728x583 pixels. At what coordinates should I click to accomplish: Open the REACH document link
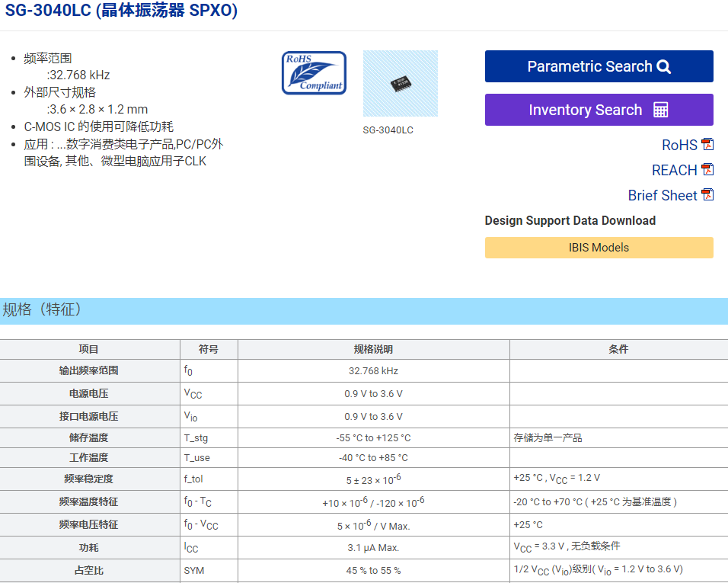(674, 170)
